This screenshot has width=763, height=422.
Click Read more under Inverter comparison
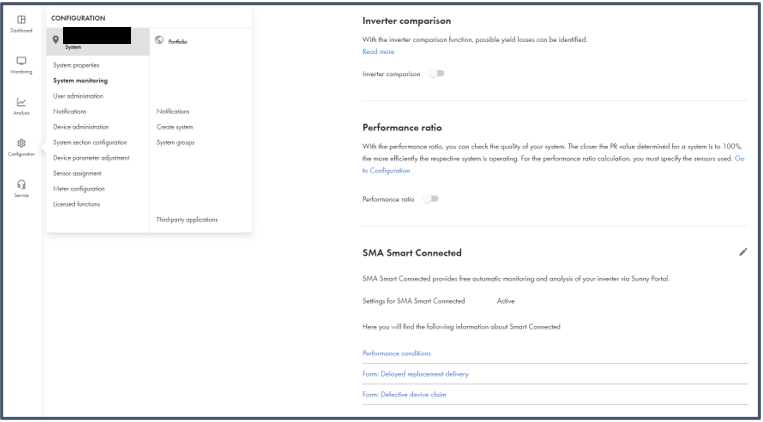click(378, 51)
